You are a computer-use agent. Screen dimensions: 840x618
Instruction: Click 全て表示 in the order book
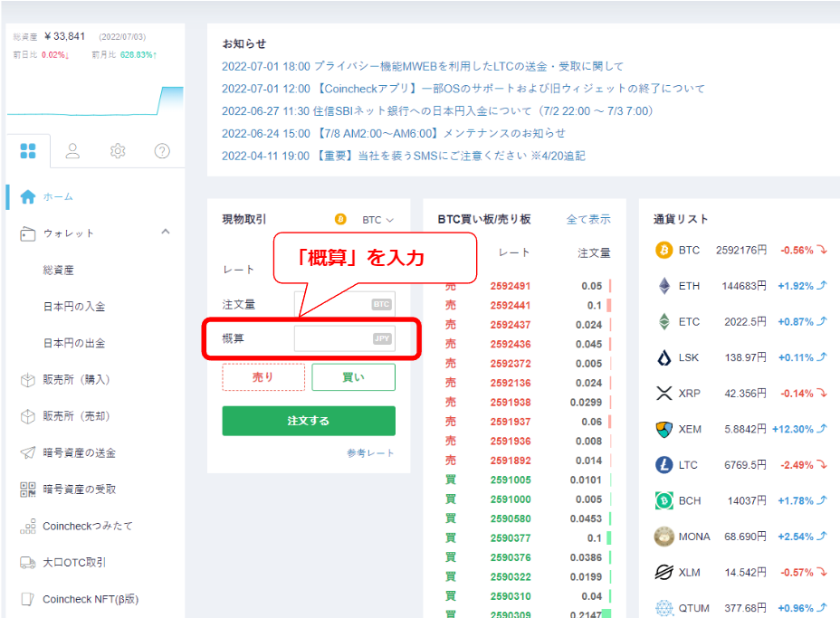tap(588, 219)
